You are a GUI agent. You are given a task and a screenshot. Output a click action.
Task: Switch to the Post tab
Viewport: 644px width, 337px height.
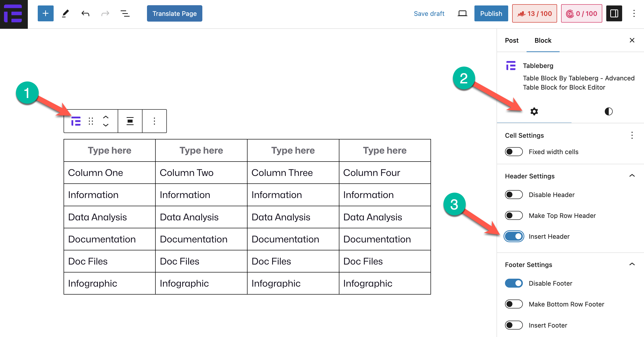[x=511, y=40]
